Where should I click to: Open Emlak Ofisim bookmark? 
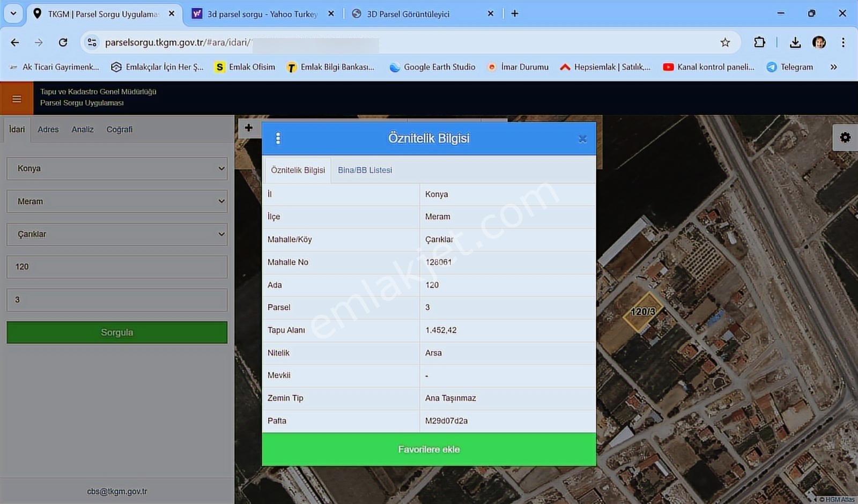pyautogui.click(x=245, y=67)
